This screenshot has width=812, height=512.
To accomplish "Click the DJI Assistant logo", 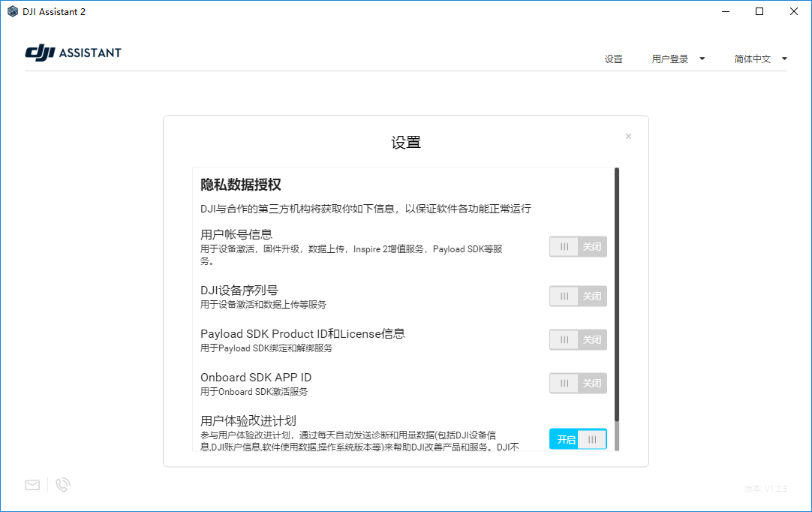I will (73, 53).
